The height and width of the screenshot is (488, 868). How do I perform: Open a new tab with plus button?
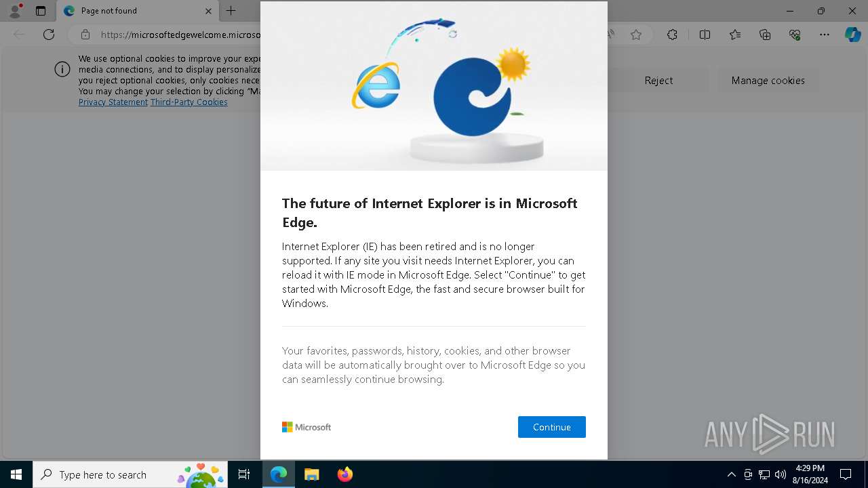click(x=231, y=11)
